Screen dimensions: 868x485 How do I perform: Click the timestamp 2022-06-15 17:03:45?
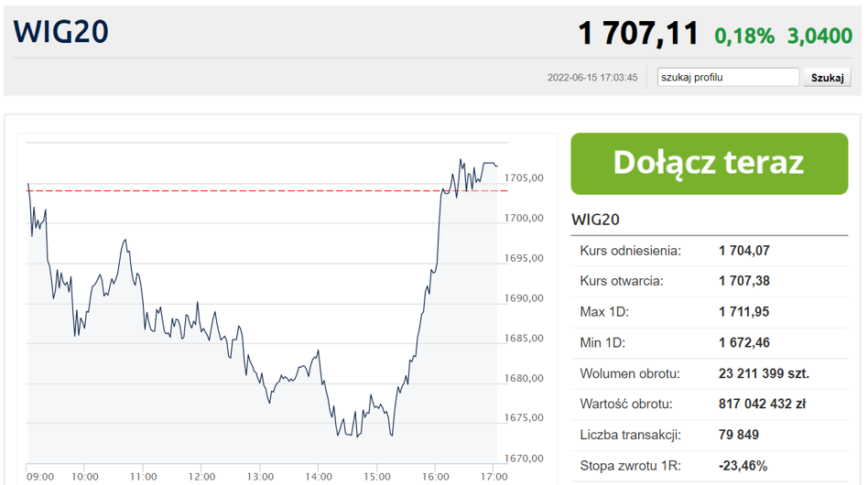[592, 78]
